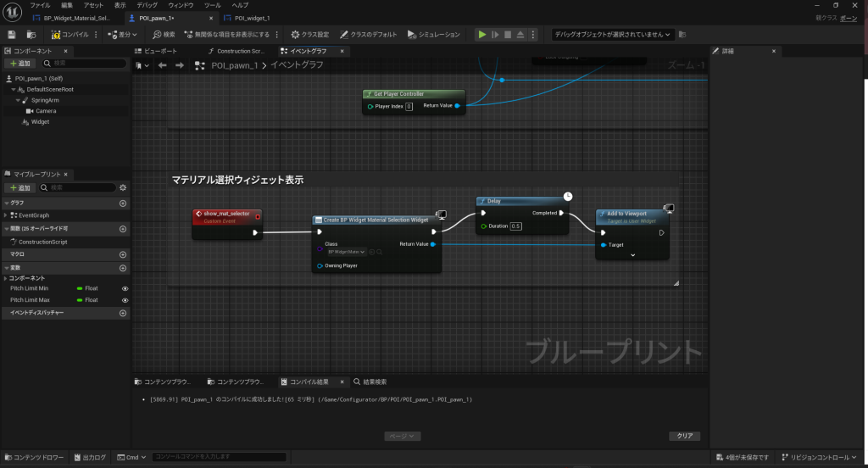Toggle visibility eye for Pitch Limit Max
Viewport: 868px width, 468px height.
point(125,300)
